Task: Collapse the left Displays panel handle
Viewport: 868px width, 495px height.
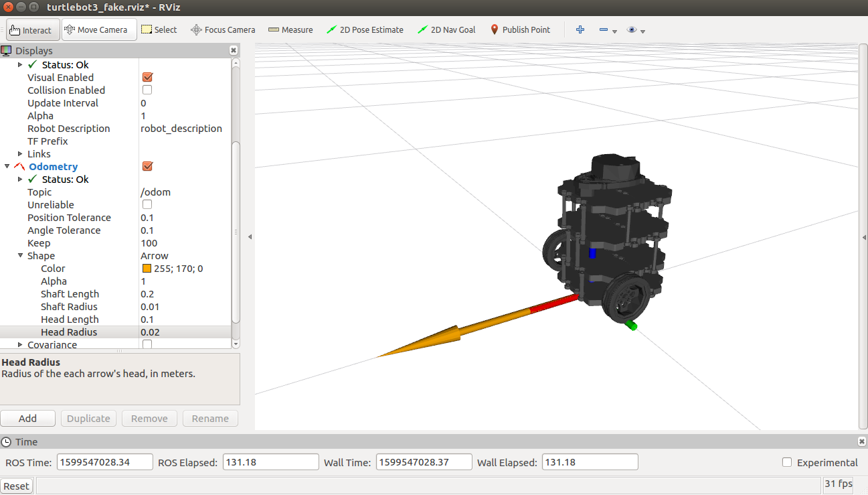Action: pyautogui.click(x=250, y=237)
